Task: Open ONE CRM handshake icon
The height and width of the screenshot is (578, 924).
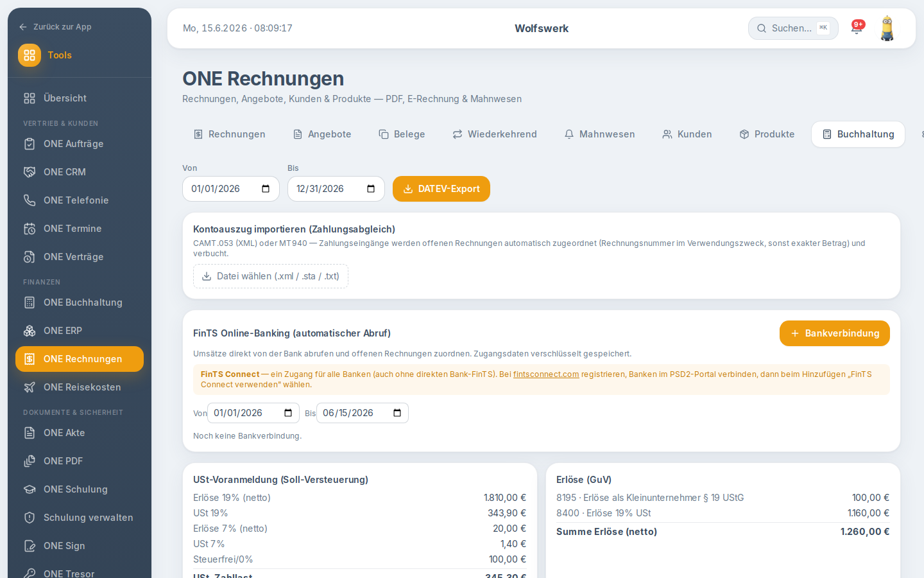Action: [30, 172]
